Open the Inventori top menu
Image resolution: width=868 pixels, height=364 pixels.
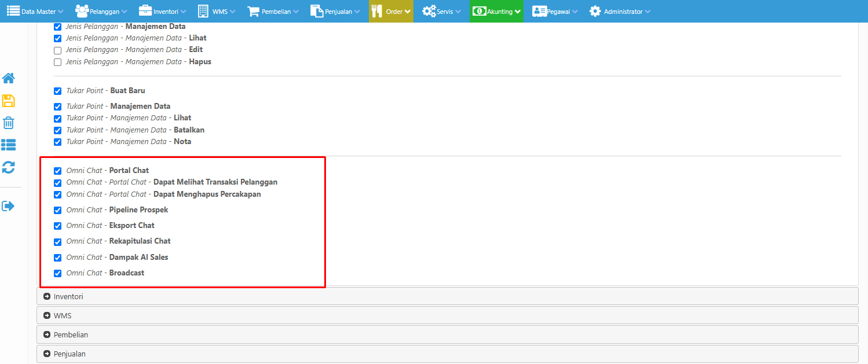[x=163, y=11]
